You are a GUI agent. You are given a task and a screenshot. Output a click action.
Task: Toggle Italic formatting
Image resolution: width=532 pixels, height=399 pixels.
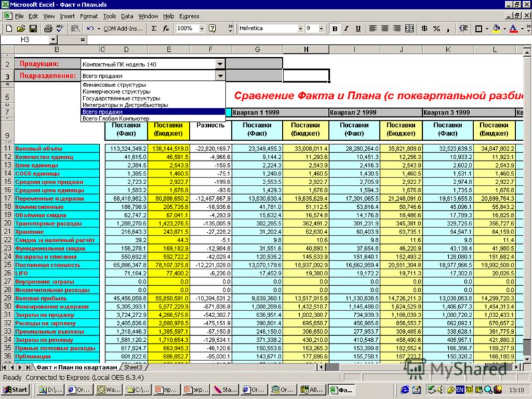pyautogui.click(x=346, y=29)
